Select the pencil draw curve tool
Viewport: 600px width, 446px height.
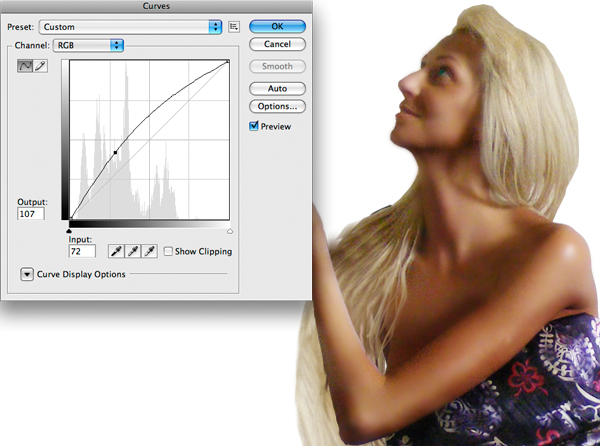[40, 66]
